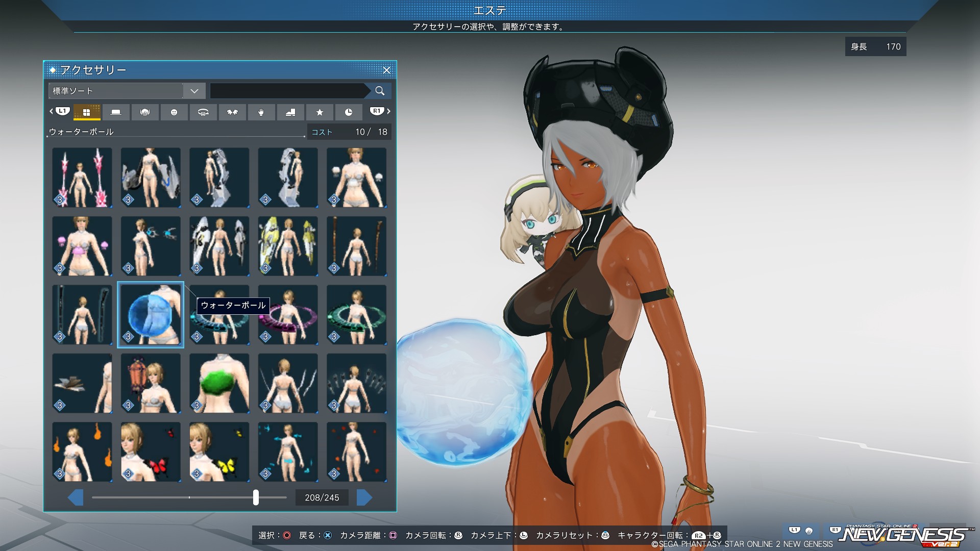Viewport: 980px width, 551px height.
Task: Close the アクセサリー panel
Action: pos(387,70)
